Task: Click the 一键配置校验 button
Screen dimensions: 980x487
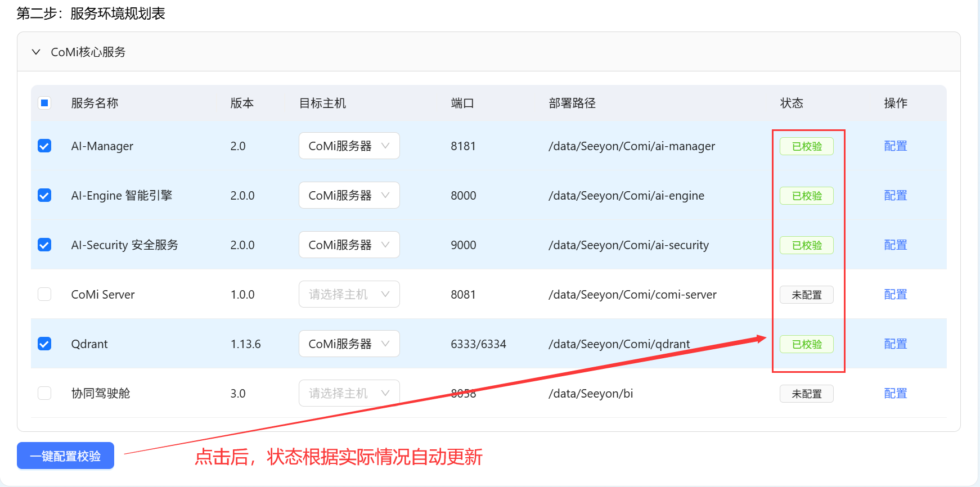Action: [x=65, y=456]
